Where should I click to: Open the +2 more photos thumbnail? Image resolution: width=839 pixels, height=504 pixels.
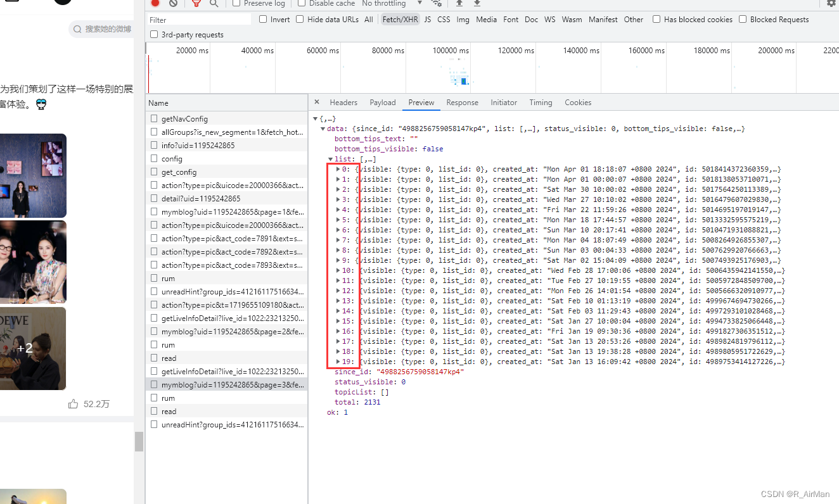[33, 348]
